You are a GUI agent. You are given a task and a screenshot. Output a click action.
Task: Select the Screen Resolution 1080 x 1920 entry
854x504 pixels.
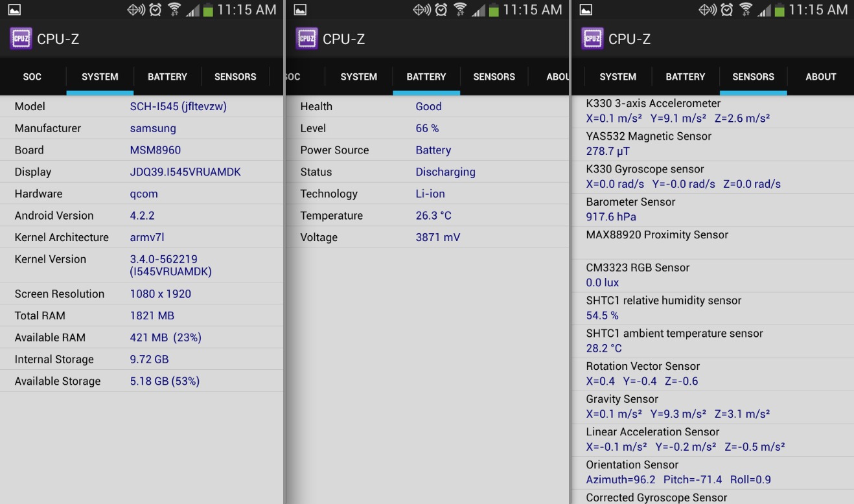pos(141,293)
